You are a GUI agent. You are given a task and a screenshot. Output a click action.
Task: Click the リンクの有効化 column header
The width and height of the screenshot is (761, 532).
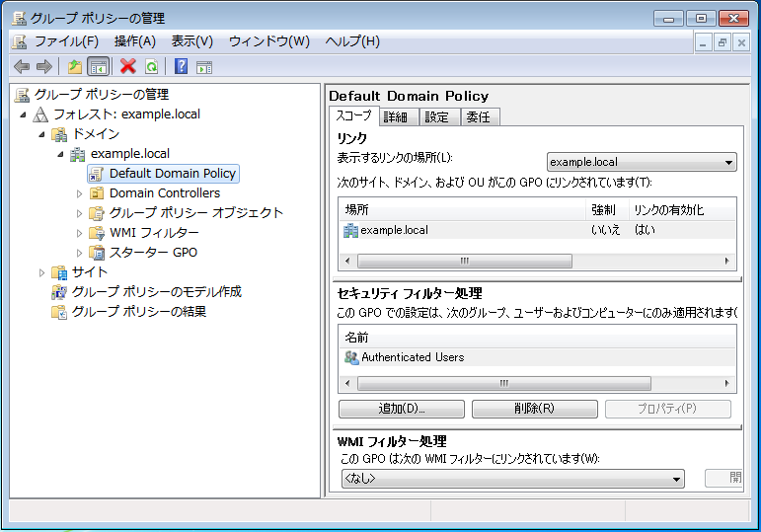click(x=682, y=209)
